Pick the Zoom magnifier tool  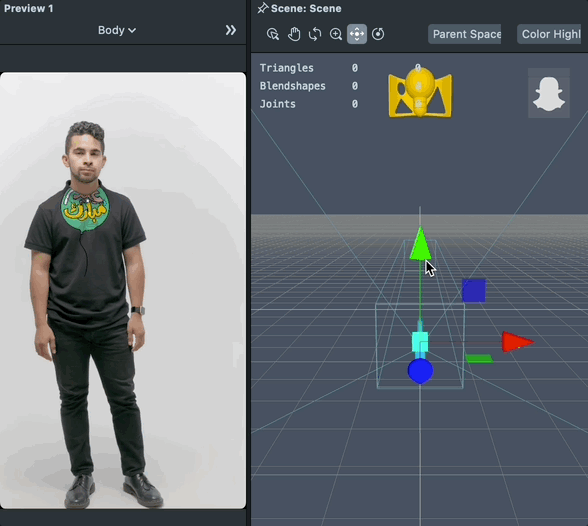[336, 34]
